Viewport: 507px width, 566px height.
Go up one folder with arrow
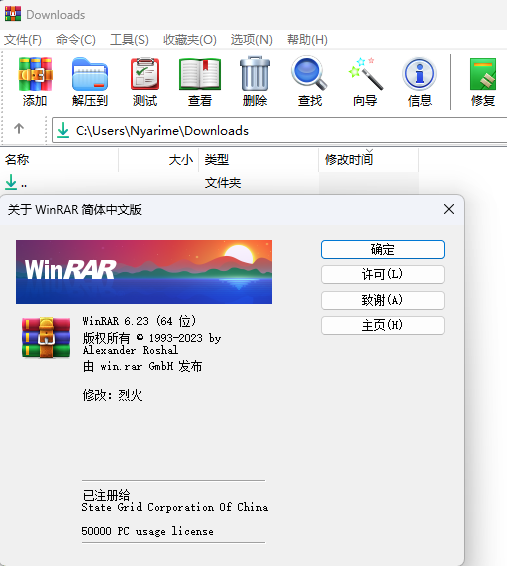[x=19, y=129]
